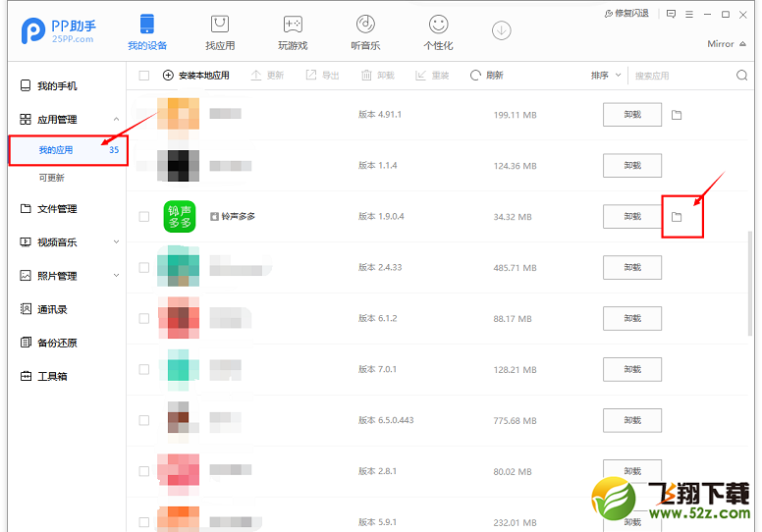Uninstall the version 1.1.4 app
The image size is (762, 532).
click(x=632, y=166)
